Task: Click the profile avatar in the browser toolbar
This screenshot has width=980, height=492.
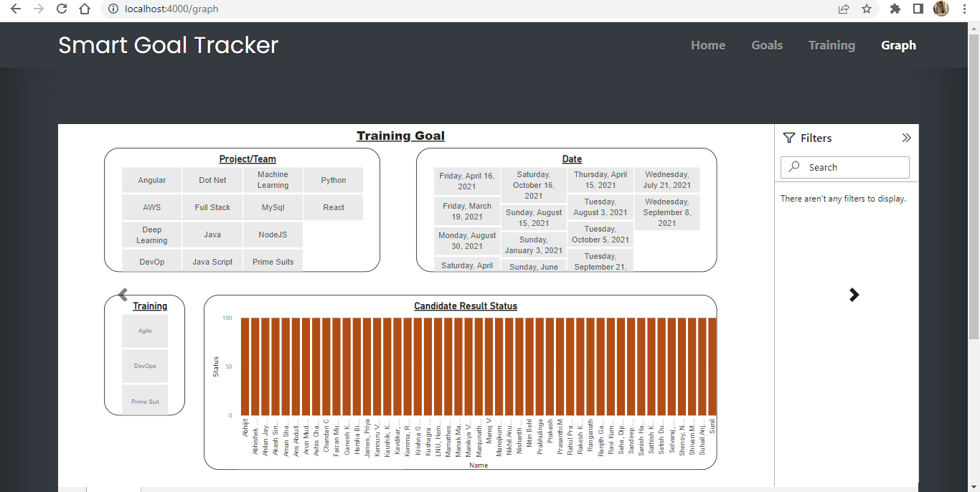Action: tap(941, 9)
